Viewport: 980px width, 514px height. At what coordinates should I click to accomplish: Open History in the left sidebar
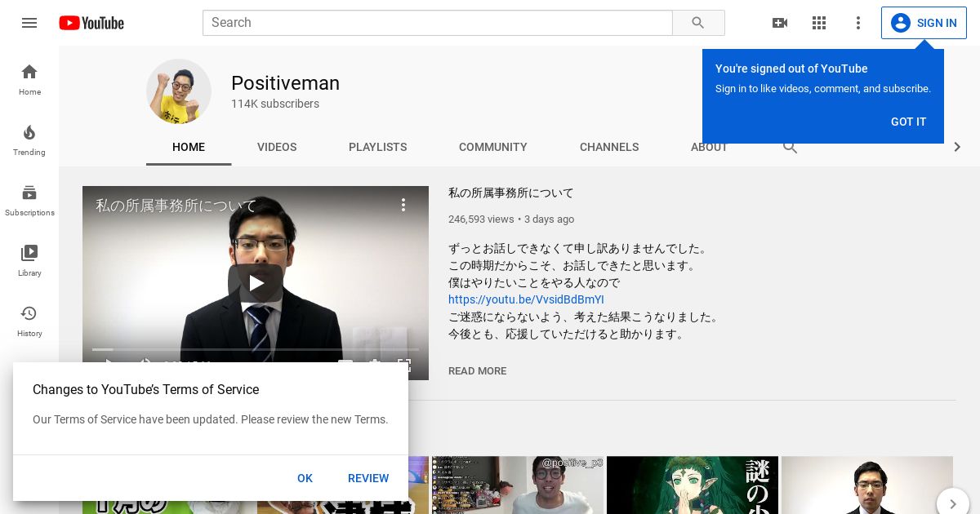click(29, 321)
